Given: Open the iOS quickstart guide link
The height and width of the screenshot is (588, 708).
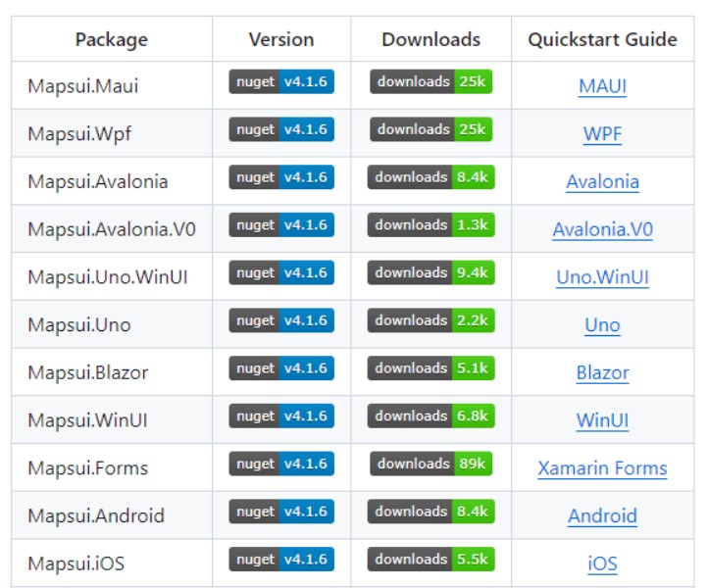Looking at the screenshot, I should click(x=602, y=564).
